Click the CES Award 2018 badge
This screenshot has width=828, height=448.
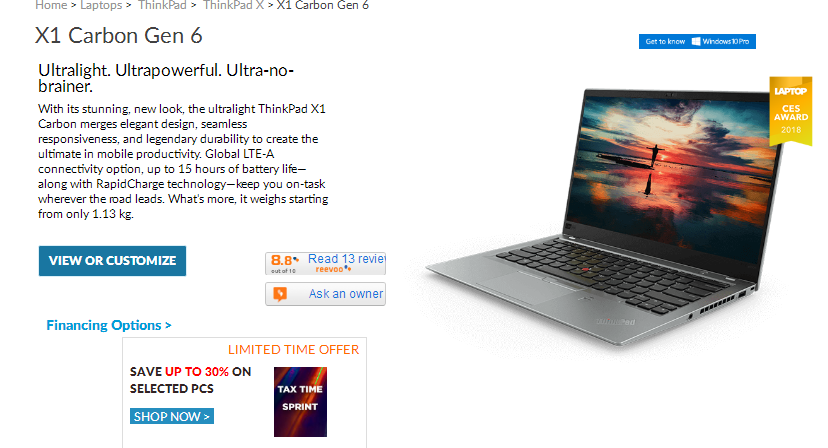pyautogui.click(x=791, y=111)
